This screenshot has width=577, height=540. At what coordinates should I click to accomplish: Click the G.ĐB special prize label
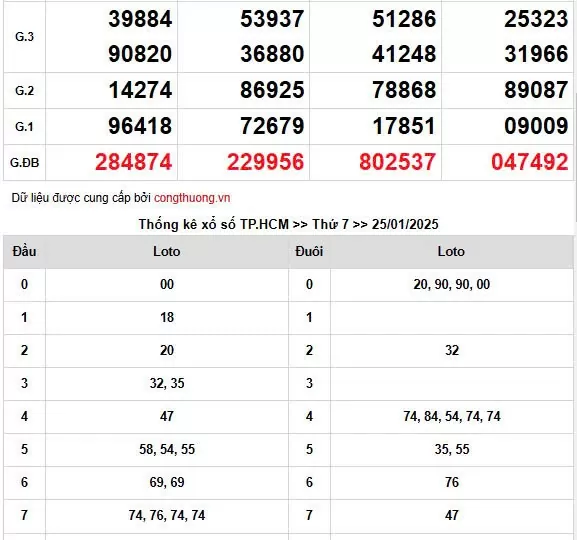pyautogui.click(x=24, y=162)
